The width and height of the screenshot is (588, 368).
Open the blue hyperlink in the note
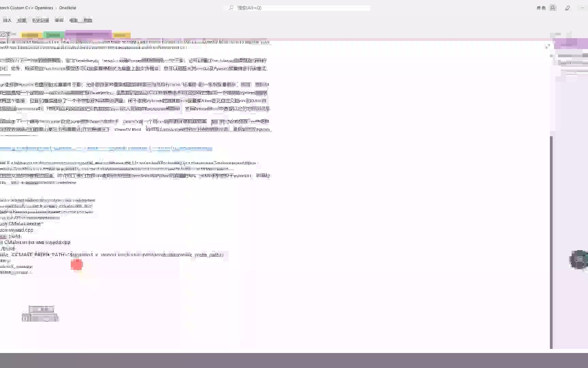[106, 148]
